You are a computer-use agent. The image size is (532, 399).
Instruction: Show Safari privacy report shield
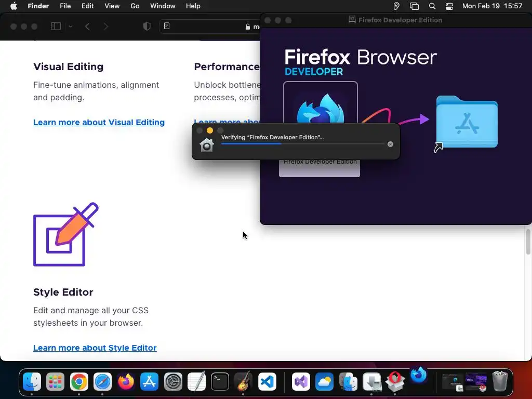pyautogui.click(x=147, y=26)
